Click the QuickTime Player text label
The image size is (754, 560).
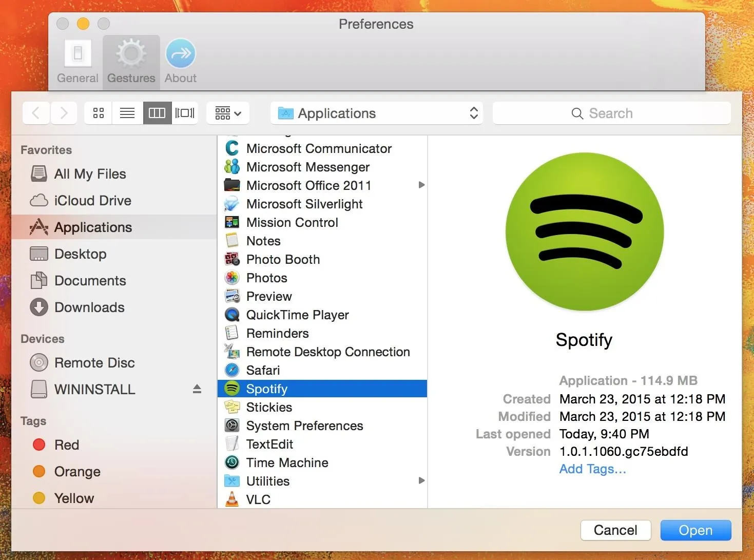point(298,315)
